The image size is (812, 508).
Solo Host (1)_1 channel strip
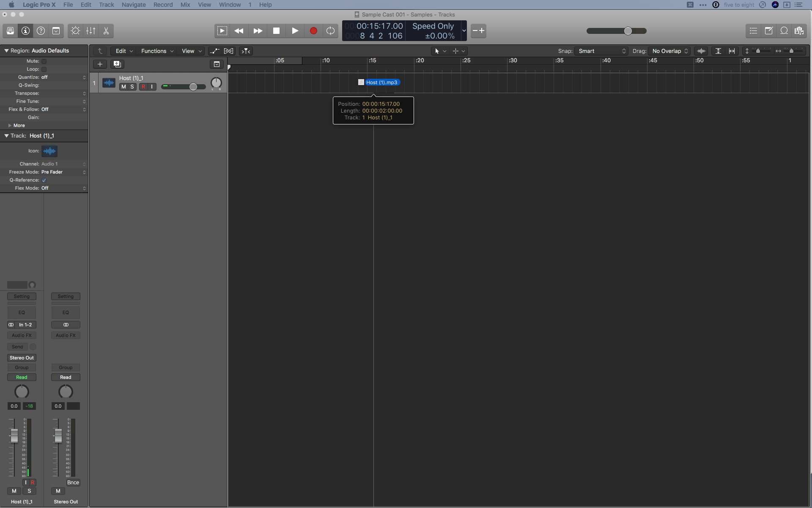pos(29,491)
